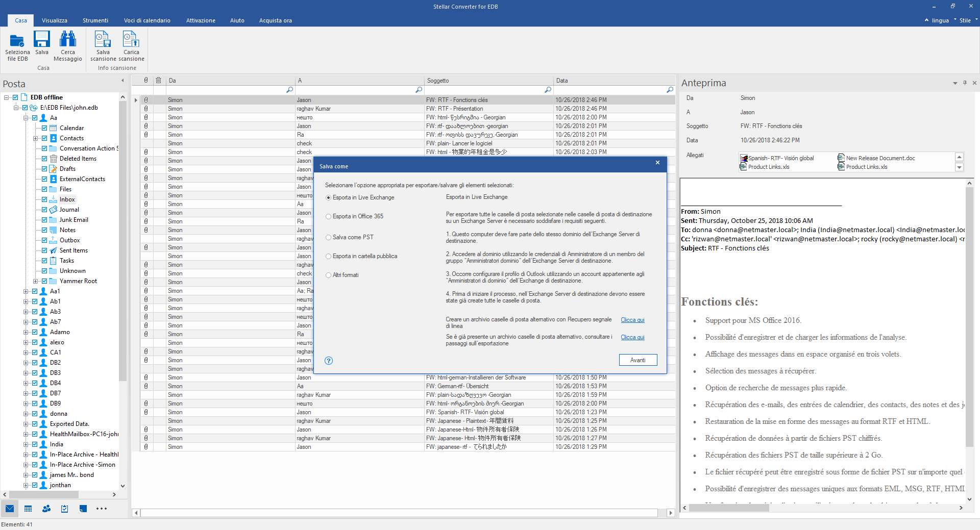Expand the Yammer Root folder node
This screenshot has width=980, height=530.
click(x=36, y=281)
